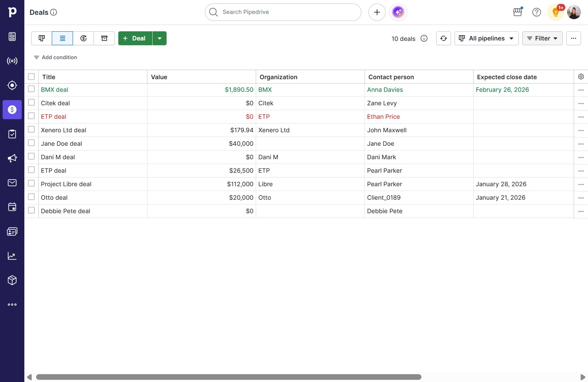Click the horizontal scrollbar thumb

pos(229,377)
